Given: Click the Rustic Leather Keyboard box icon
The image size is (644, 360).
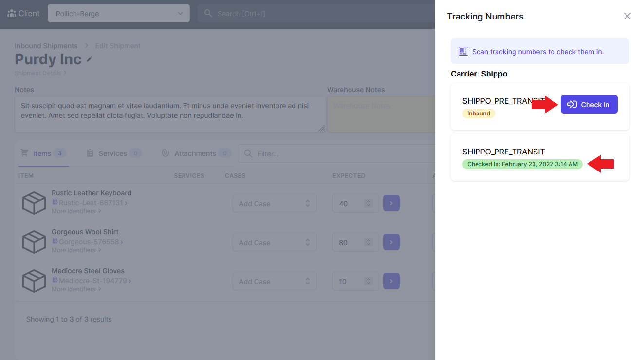Looking at the screenshot, I should pos(34,203).
